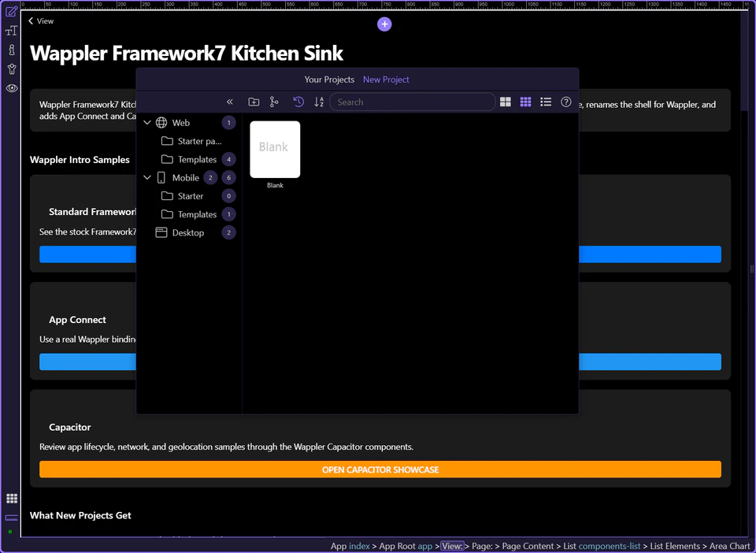Click the blue button in Standard Framework card
This screenshot has height=553, width=756.
point(650,254)
